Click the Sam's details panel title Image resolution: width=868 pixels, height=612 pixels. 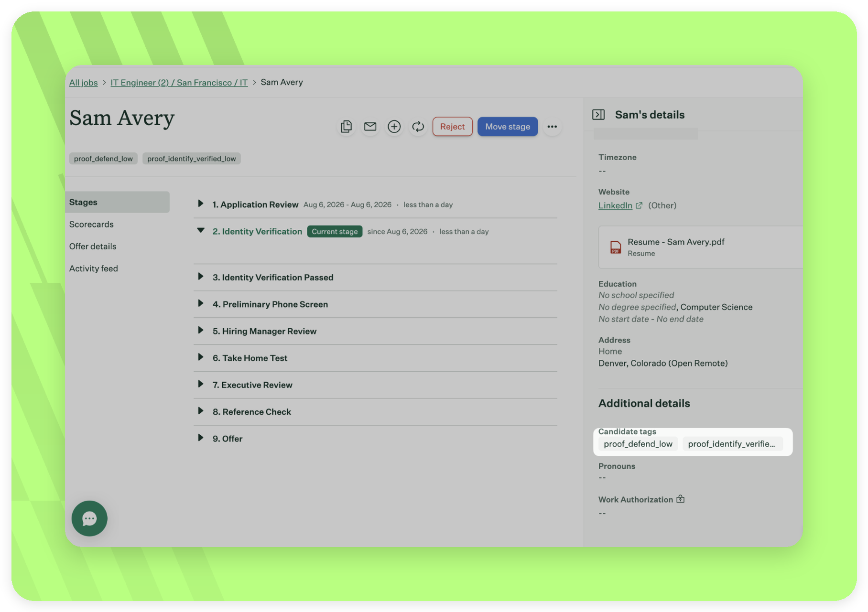(x=650, y=115)
